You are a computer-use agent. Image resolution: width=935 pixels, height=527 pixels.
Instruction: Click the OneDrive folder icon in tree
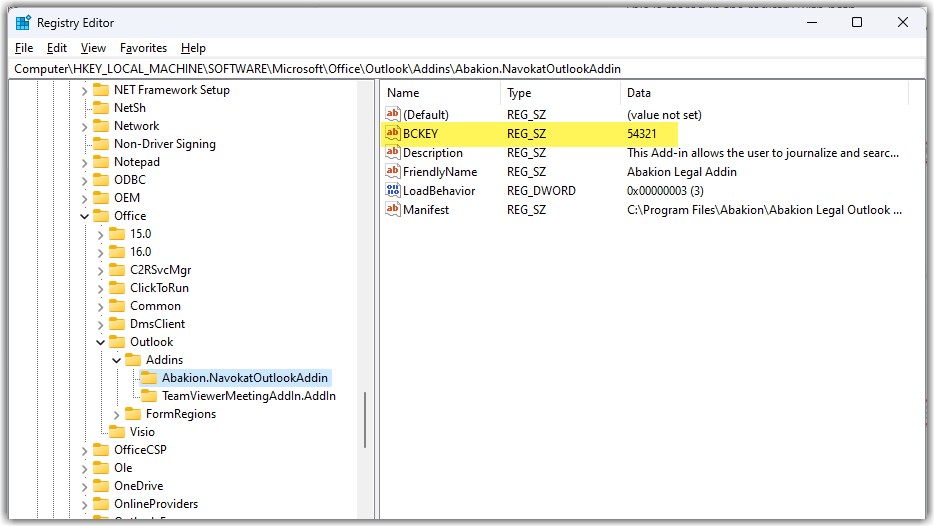coord(100,486)
